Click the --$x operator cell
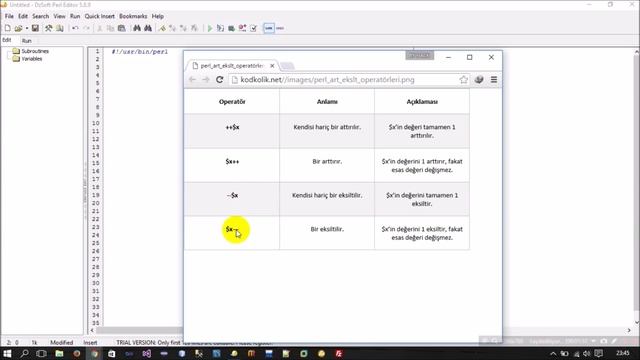This screenshot has width=640, height=360. tap(232, 199)
